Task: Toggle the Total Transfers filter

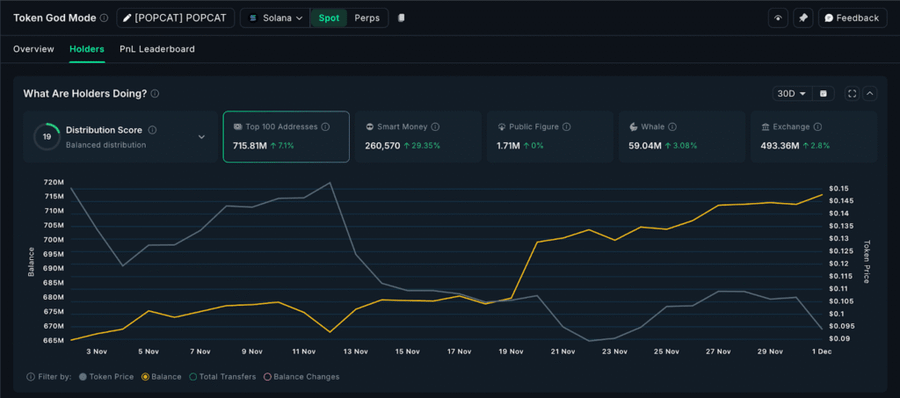Action: click(223, 377)
